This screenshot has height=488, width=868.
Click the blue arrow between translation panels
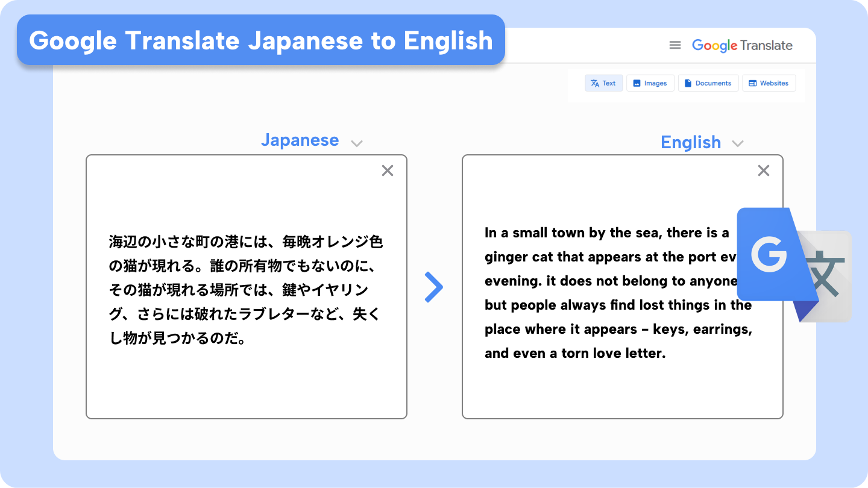coord(434,287)
